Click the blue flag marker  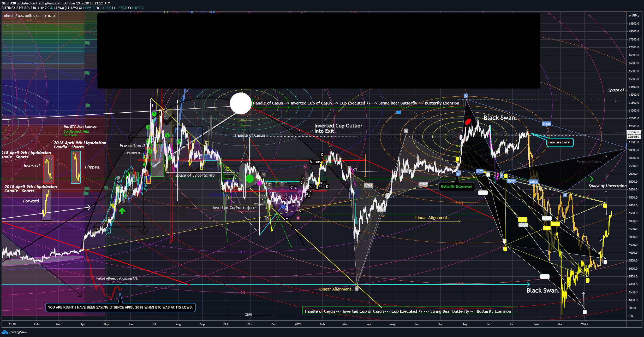[398, 112]
